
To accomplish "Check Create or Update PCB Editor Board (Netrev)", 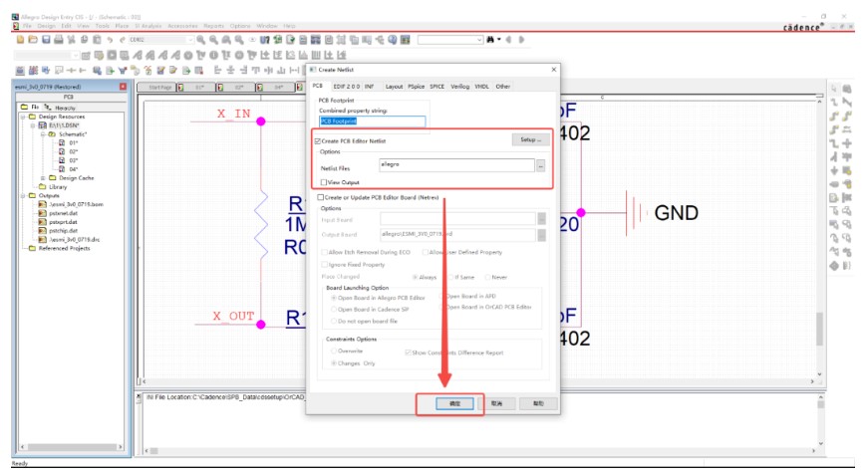I will (321, 197).
